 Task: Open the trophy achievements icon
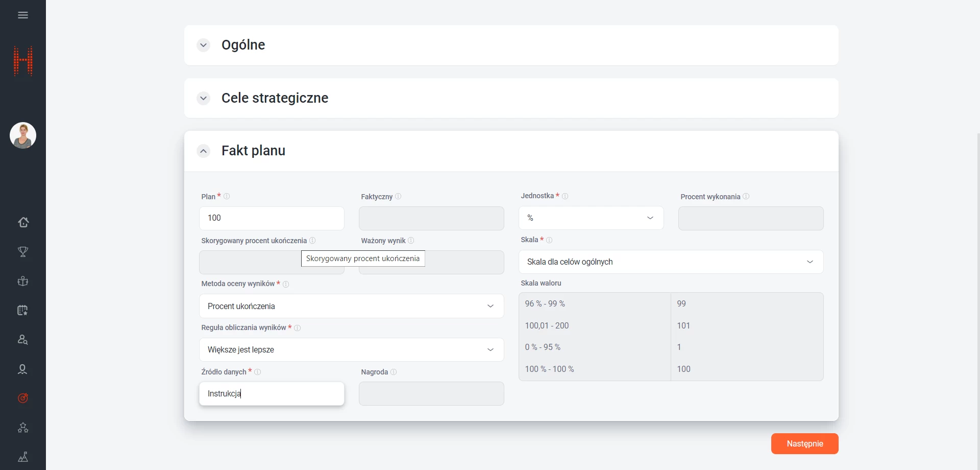23,252
